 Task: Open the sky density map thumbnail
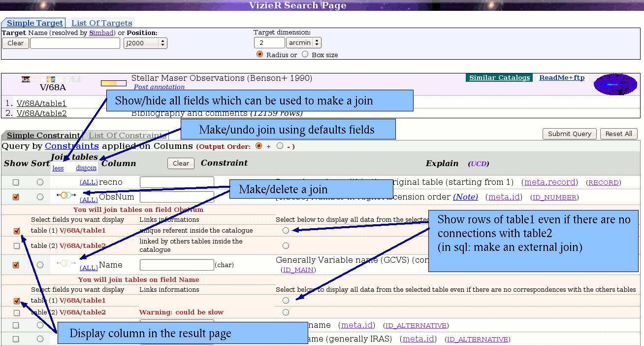pyautogui.click(x=614, y=85)
